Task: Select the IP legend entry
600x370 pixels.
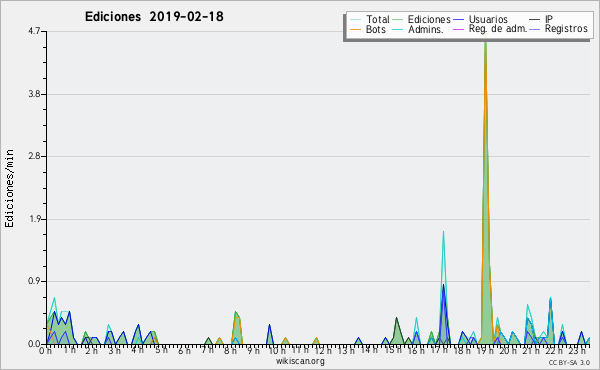Action: pyautogui.click(x=549, y=19)
